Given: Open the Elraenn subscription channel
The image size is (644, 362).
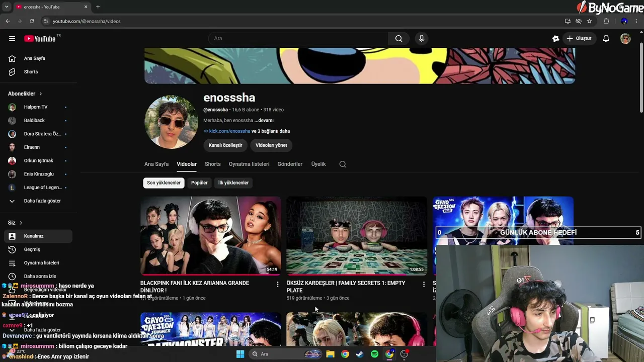Looking at the screenshot, I should coord(38,147).
